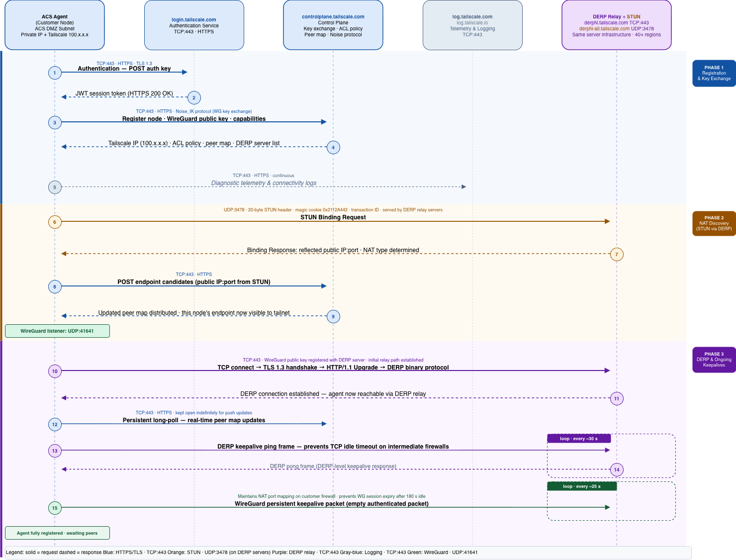Select the 'WireGuard persistent keepalive packet' label
Screen dimensions: 736x560
pyautogui.click(x=332, y=504)
